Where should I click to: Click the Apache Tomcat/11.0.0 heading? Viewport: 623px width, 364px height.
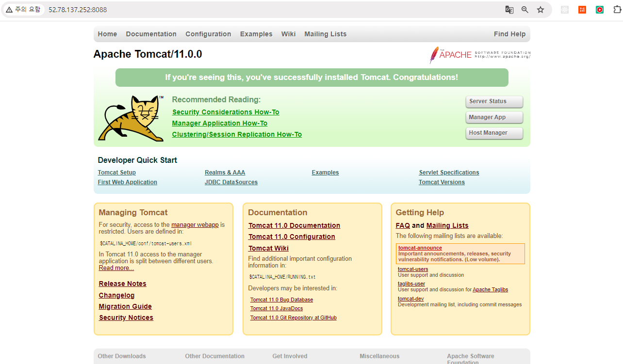point(148,54)
